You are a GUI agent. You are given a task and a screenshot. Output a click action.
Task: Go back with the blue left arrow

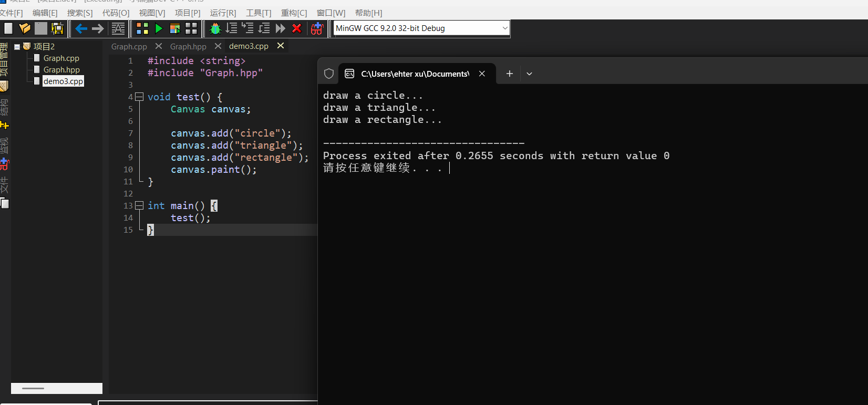pyautogui.click(x=81, y=28)
